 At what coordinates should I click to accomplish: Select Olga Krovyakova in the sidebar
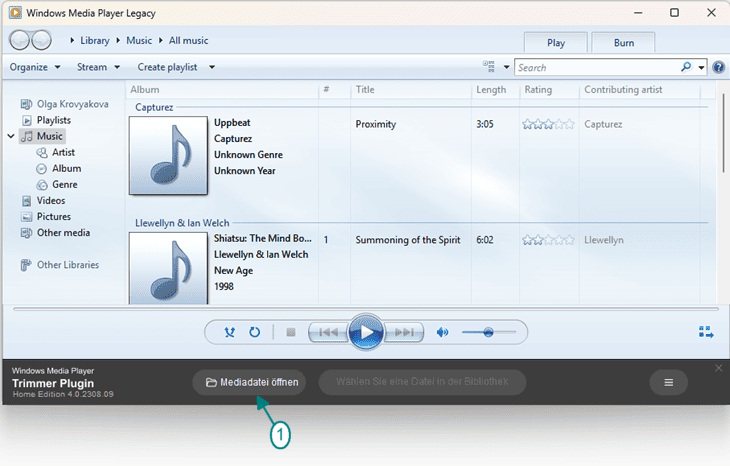tap(64, 104)
